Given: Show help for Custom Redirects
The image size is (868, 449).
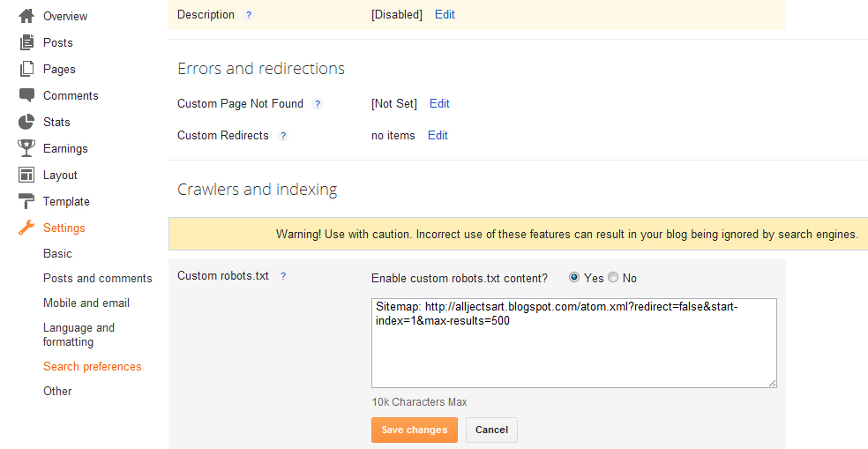Looking at the screenshot, I should [283, 136].
